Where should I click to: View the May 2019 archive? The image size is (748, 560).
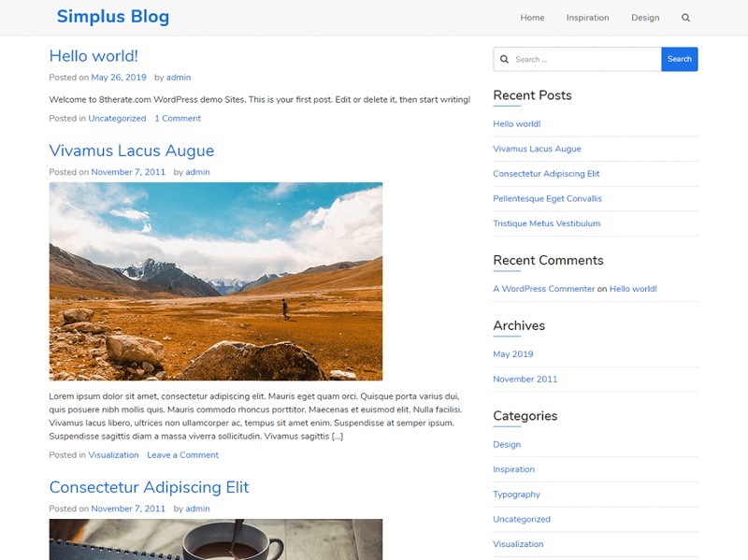pos(512,354)
